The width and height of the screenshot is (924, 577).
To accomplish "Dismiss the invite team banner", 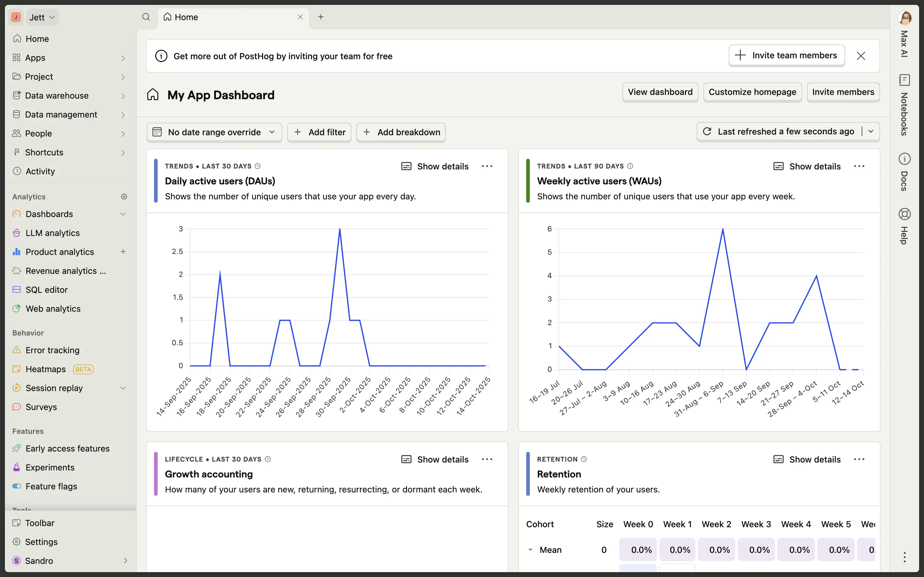I will coord(861,56).
